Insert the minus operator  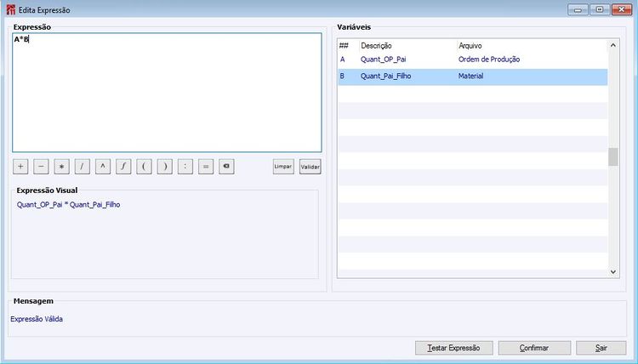41,167
